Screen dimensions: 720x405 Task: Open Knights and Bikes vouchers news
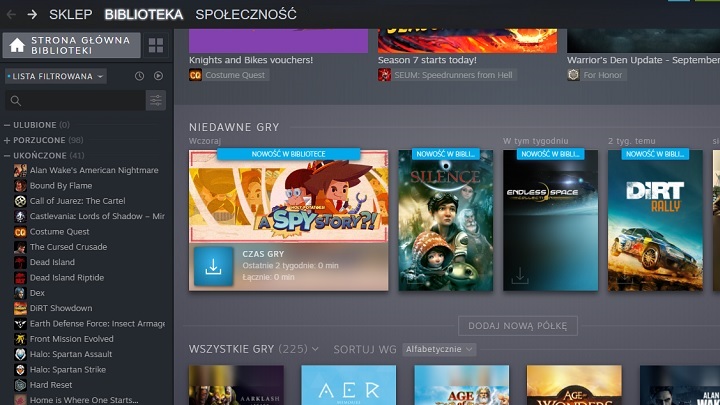pyautogui.click(x=251, y=60)
